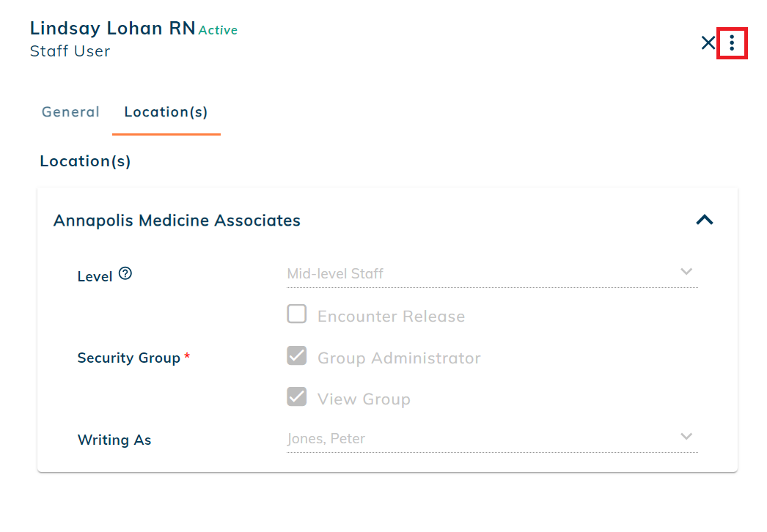This screenshot has height=532, width=767.
Task: Enable the Encounter Release checkbox
Action: [297, 314]
